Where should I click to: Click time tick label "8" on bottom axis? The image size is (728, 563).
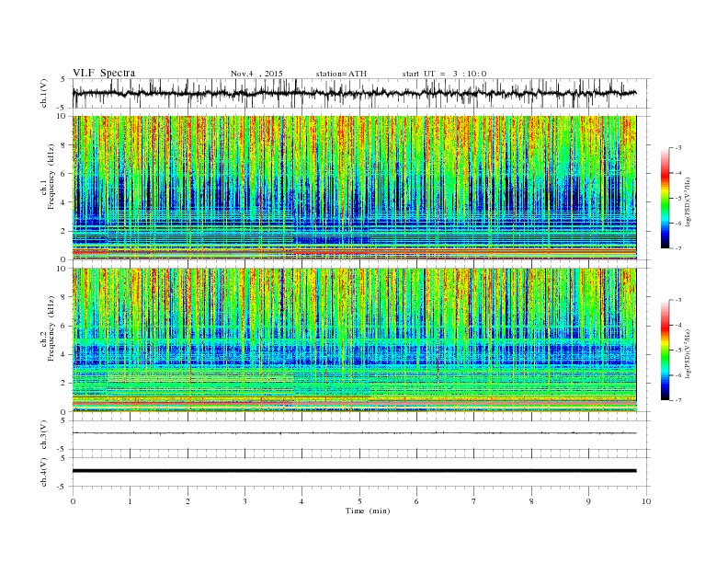coord(531,501)
